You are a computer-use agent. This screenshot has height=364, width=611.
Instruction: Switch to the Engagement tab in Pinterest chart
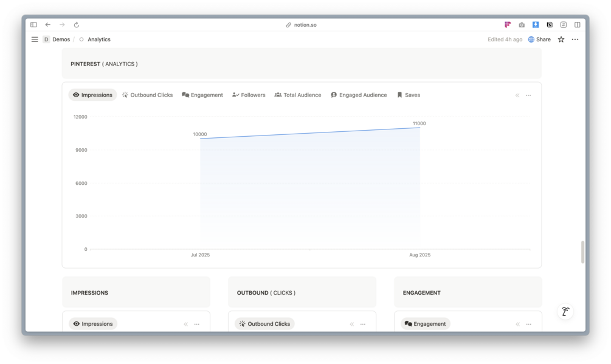(x=202, y=95)
